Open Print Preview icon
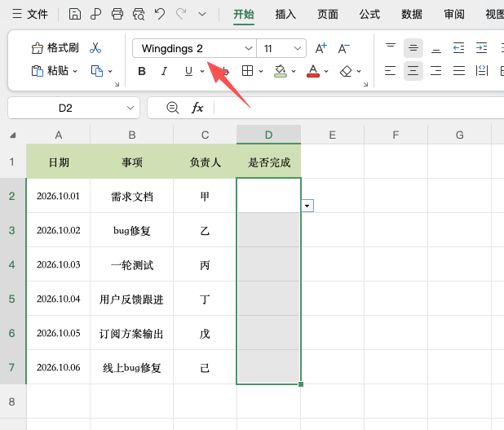Viewport: 504px width, 430px height. tap(139, 14)
